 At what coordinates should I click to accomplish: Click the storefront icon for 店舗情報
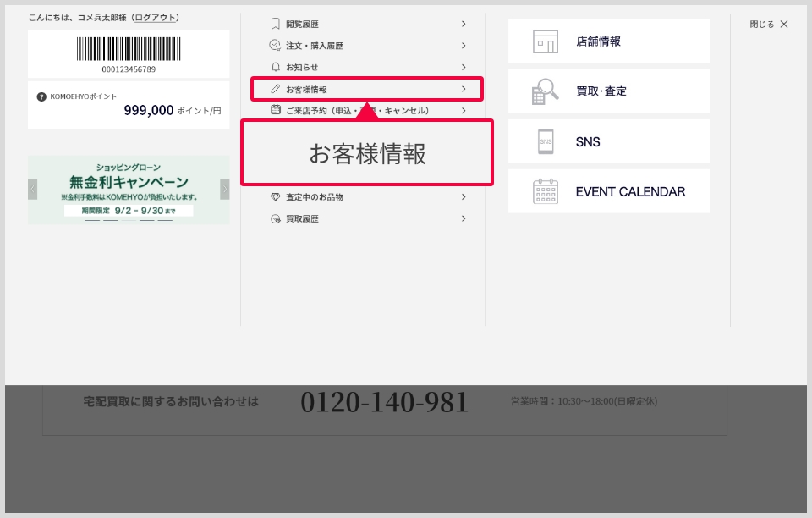pyautogui.click(x=546, y=41)
